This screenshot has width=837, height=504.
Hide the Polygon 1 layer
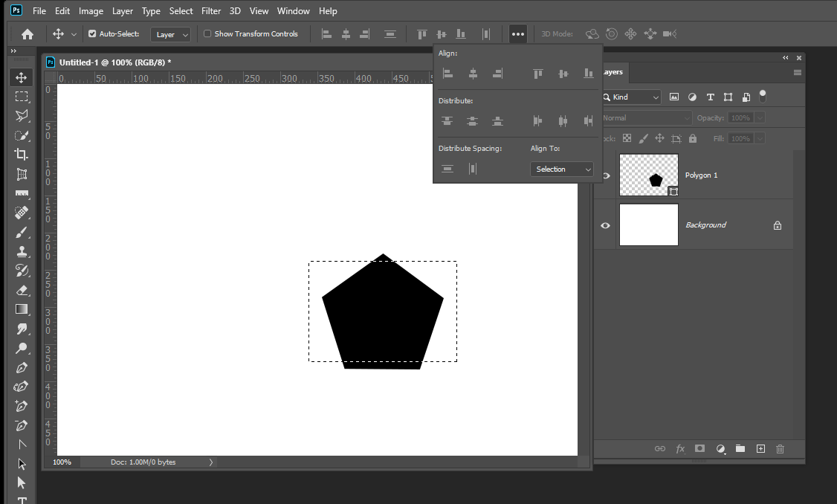coord(605,175)
